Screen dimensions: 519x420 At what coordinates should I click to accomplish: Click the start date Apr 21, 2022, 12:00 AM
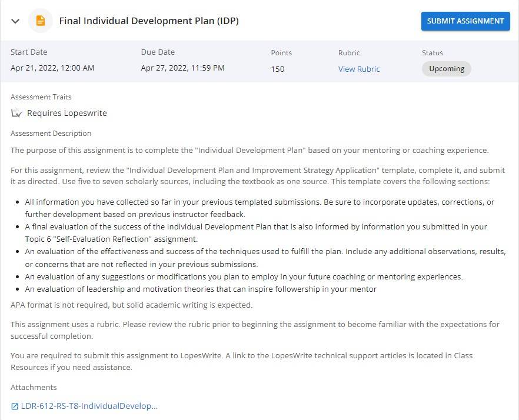pos(52,68)
